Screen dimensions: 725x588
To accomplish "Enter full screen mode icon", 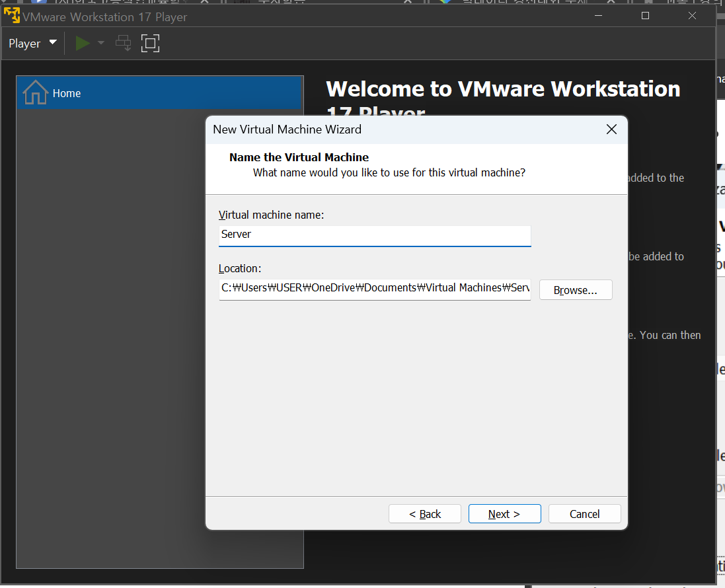I will click(150, 44).
